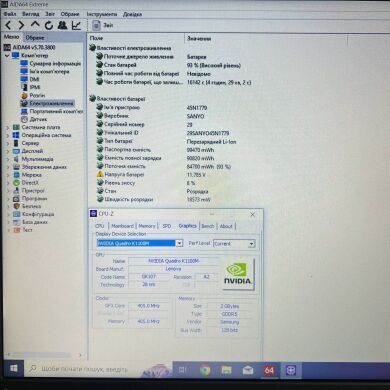Viewport: 390px width, 390px height.
Task: Open the Bench tab in CPU-Z
Action: tap(208, 226)
